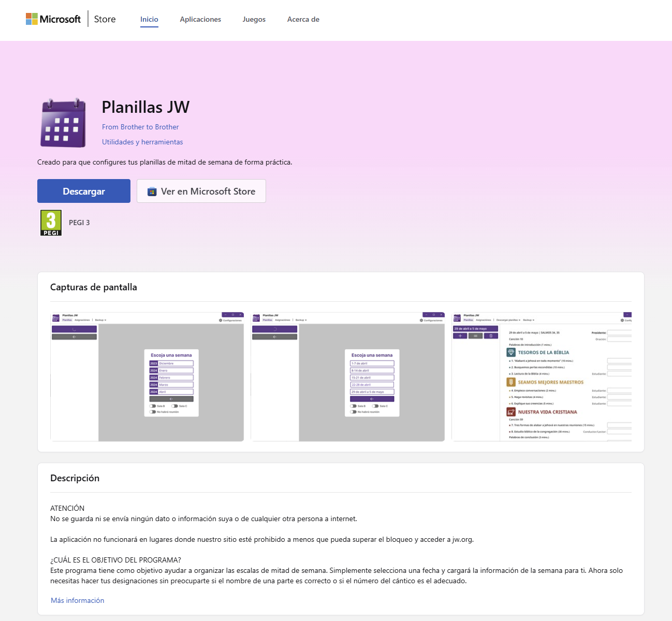The image size is (672, 621).
Task: Open the Aplicaciones tab
Action: tap(200, 19)
